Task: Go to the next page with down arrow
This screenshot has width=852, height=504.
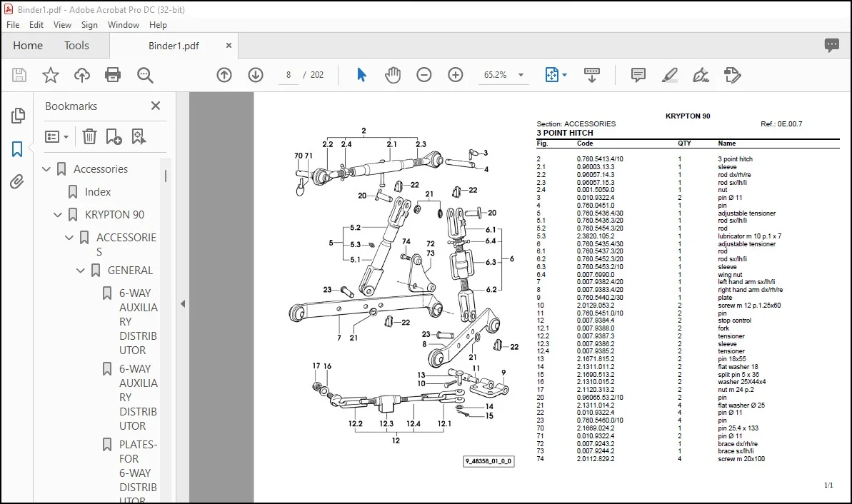Action: (x=256, y=75)
